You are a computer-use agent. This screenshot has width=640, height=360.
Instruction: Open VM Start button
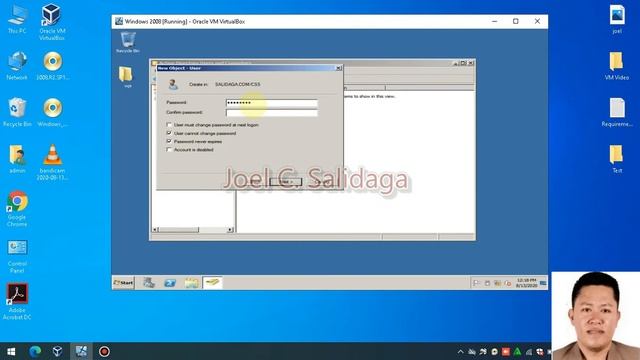123,282
